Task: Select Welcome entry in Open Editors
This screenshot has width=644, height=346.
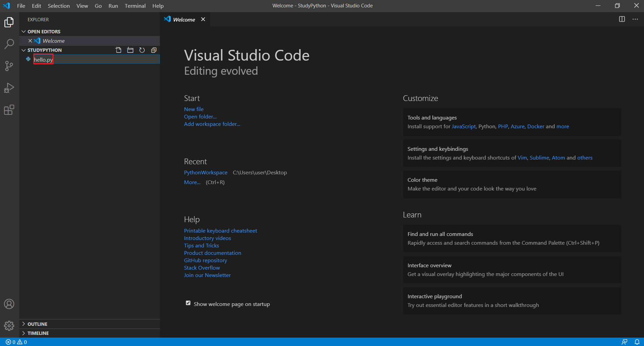Action: 90,41
